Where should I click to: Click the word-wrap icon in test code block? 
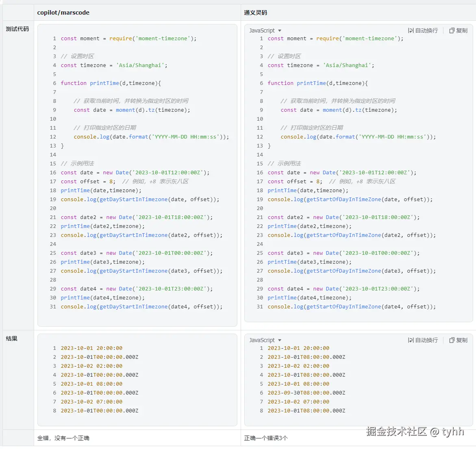click(x=411, y=30)
